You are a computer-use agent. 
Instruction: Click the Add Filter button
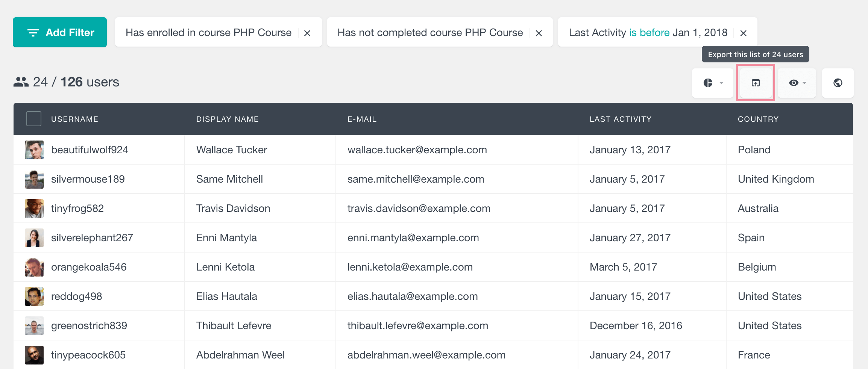click(x=60, y=32)
